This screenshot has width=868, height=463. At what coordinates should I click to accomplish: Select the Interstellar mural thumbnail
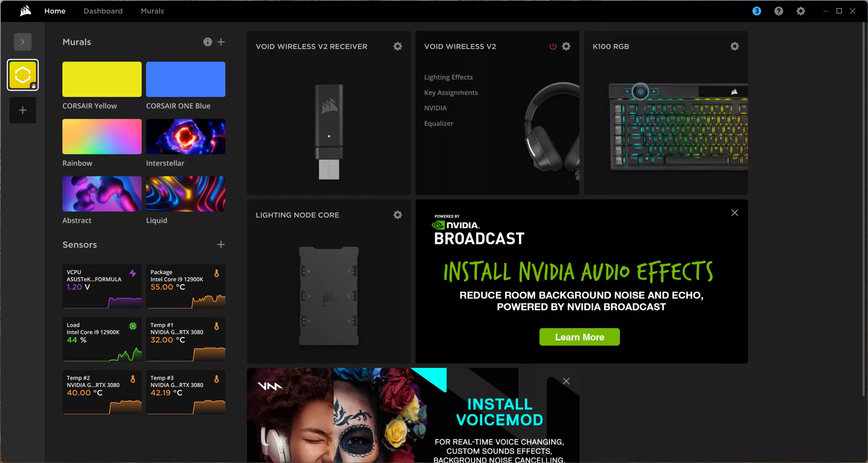click(x=186, y=137)
